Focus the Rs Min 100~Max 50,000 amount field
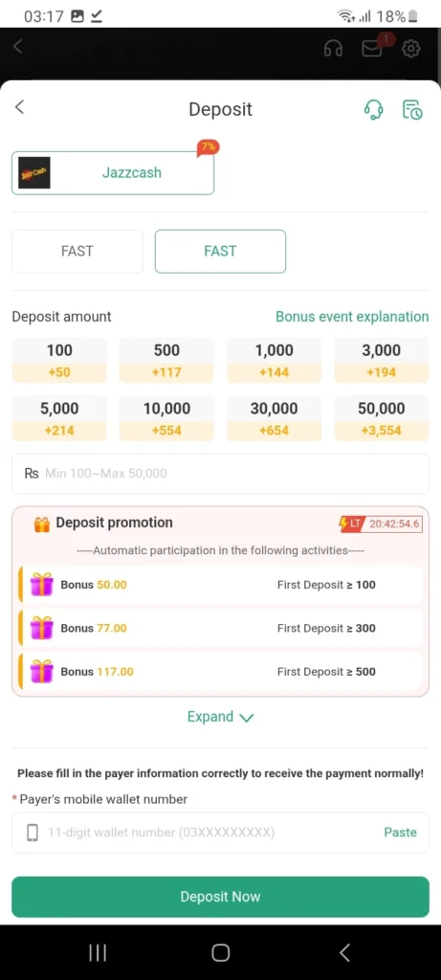 (x=220, y=474)
